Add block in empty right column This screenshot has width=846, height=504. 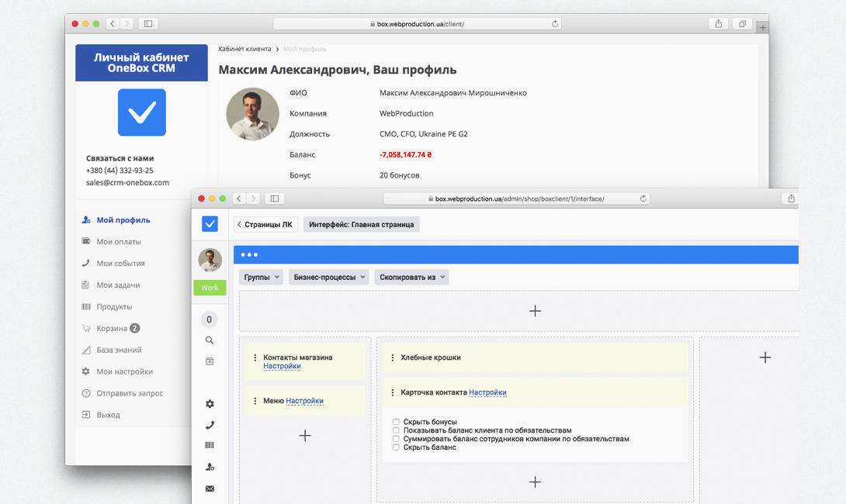pyautogui.click(x=765, y=357)
